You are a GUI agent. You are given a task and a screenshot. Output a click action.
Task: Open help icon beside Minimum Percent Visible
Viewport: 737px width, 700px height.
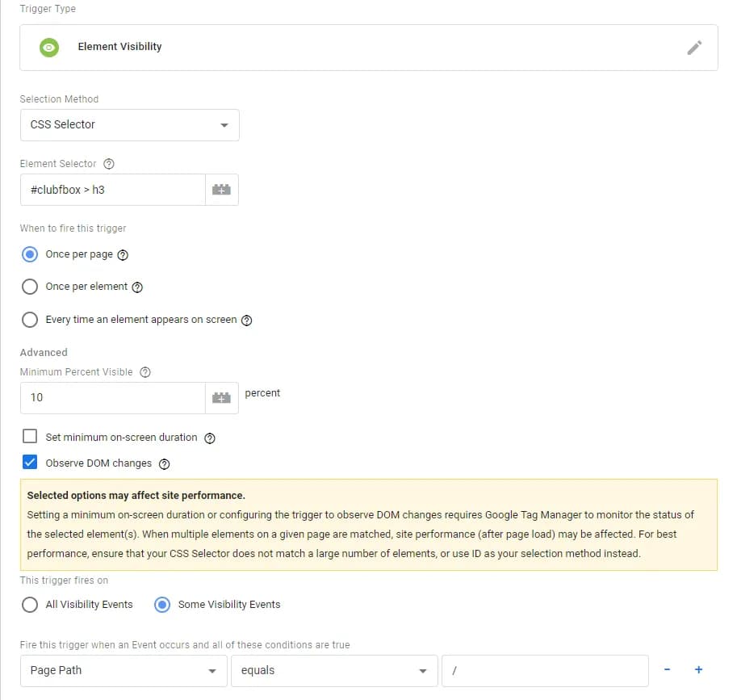tap(145, 372)
